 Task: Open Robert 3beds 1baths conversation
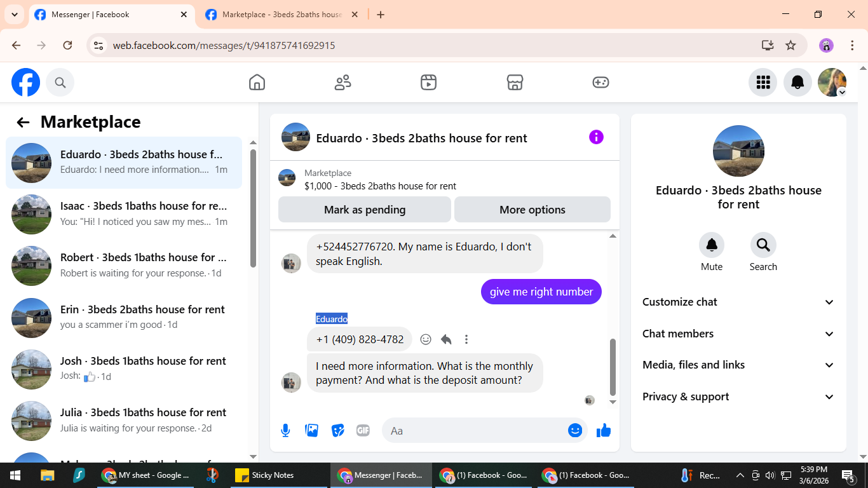tap(124, 266)
